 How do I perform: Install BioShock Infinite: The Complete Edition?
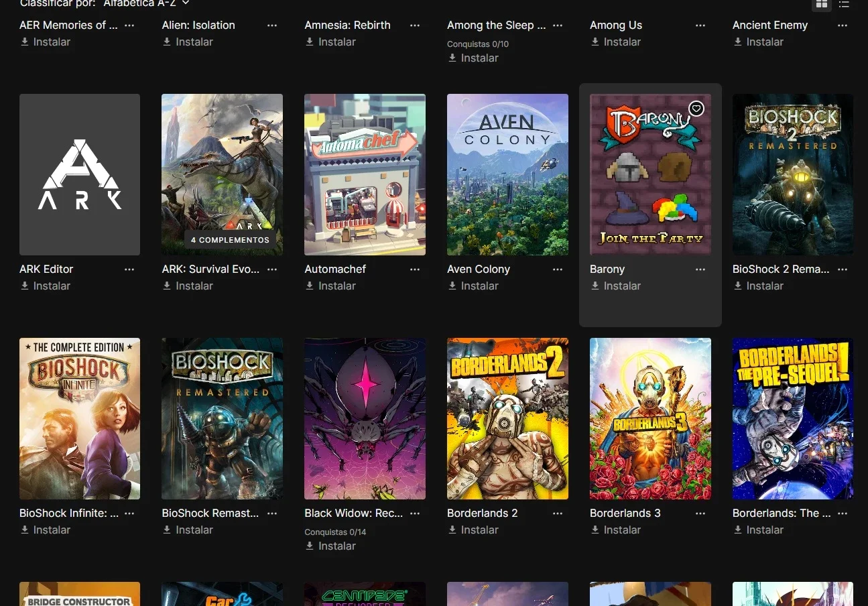(46, 530)
